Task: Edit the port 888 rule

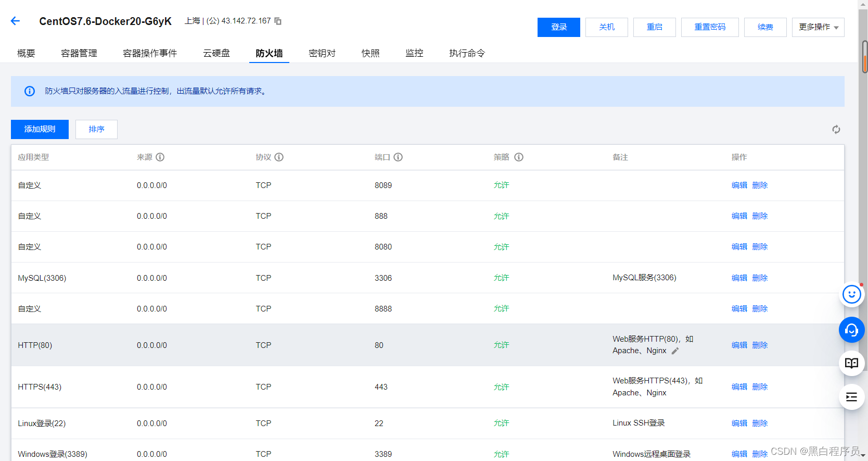Action: coord(739,216)
